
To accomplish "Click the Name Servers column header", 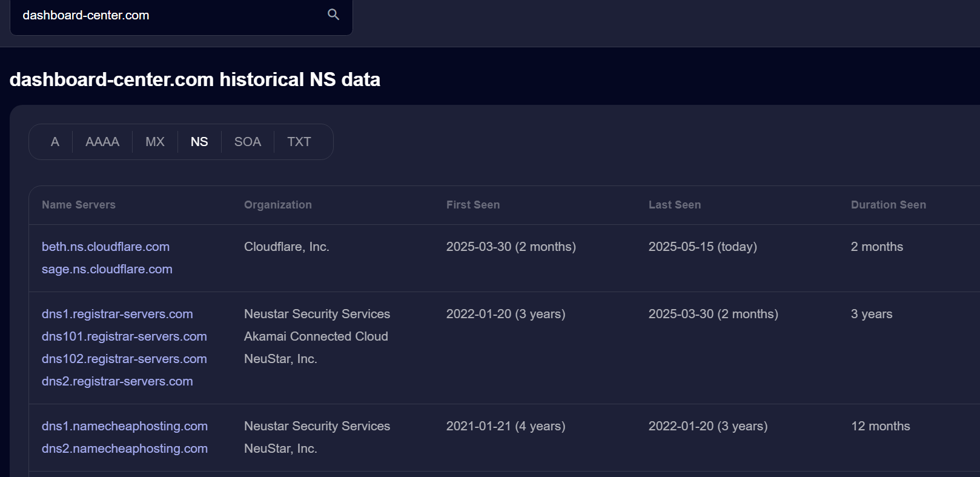I will (x=79, y=205).
